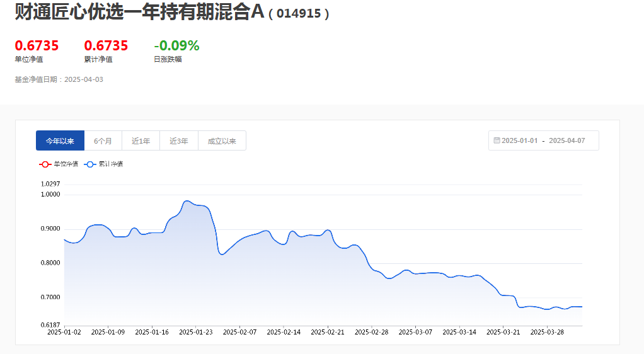644x354 pixels.
Task: Select the 今年以来 tab
Action: [60, 141]
